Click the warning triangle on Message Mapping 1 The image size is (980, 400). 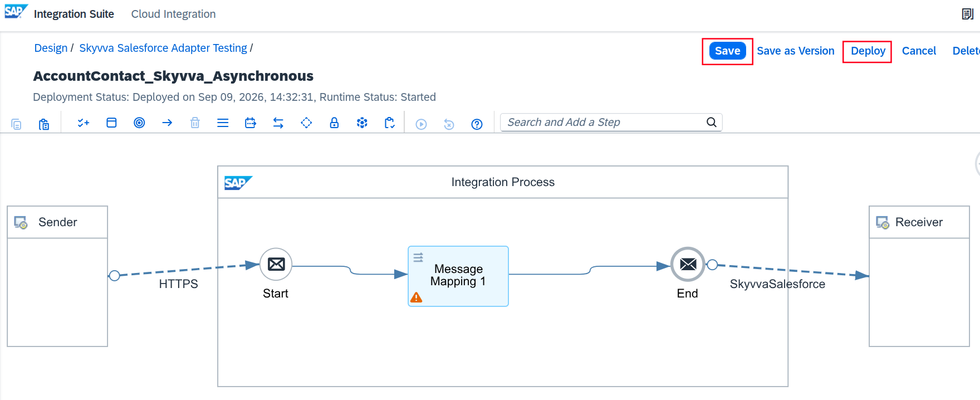click(x=416, y=297)
